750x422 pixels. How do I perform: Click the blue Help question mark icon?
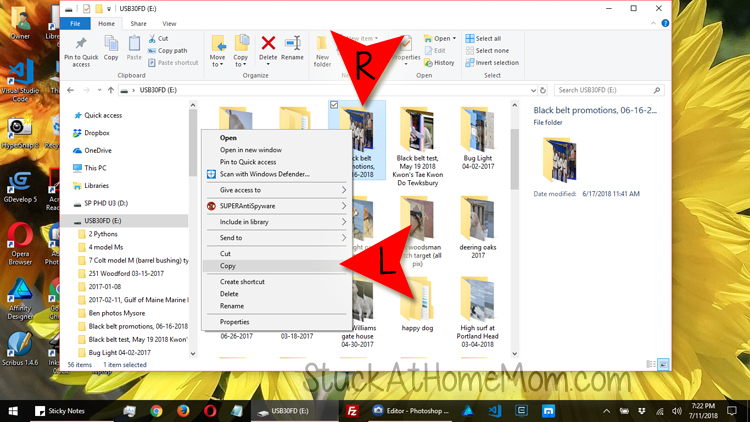(665, 23)
